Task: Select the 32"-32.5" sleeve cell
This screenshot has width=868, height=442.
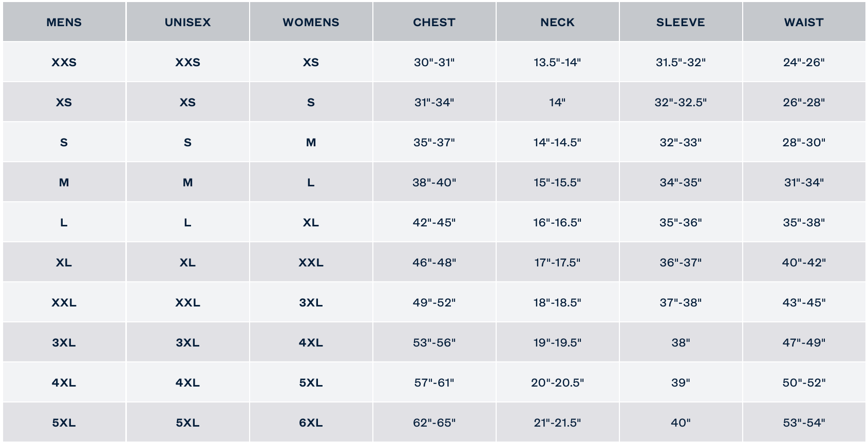Action: 681,103
